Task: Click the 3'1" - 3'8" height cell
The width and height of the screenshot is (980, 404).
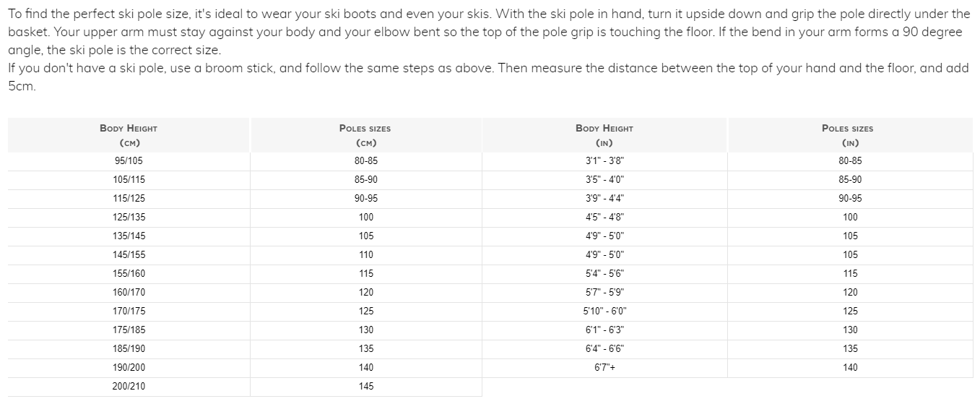Action: [604, 161]
